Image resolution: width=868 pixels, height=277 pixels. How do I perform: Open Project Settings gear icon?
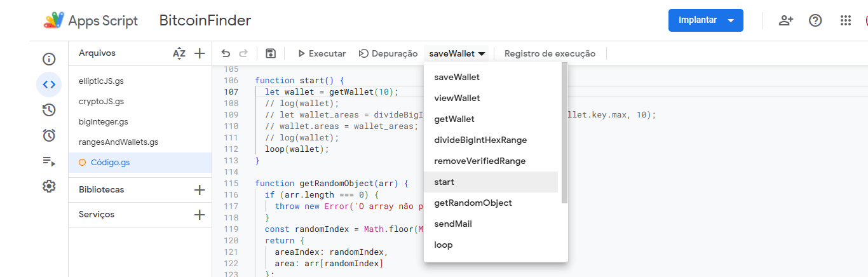click(x=49, y=186)
